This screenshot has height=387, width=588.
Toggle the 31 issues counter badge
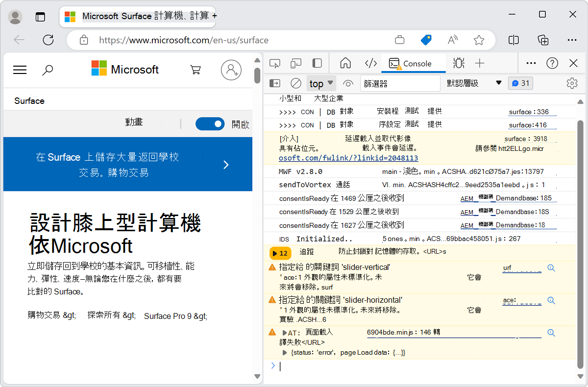(520, 83)
